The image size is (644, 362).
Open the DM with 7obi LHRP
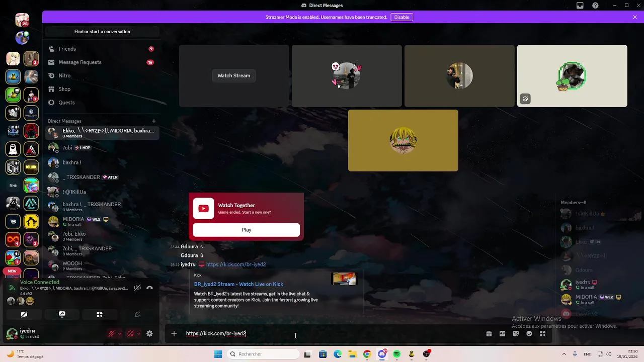(x=102, y=148)
